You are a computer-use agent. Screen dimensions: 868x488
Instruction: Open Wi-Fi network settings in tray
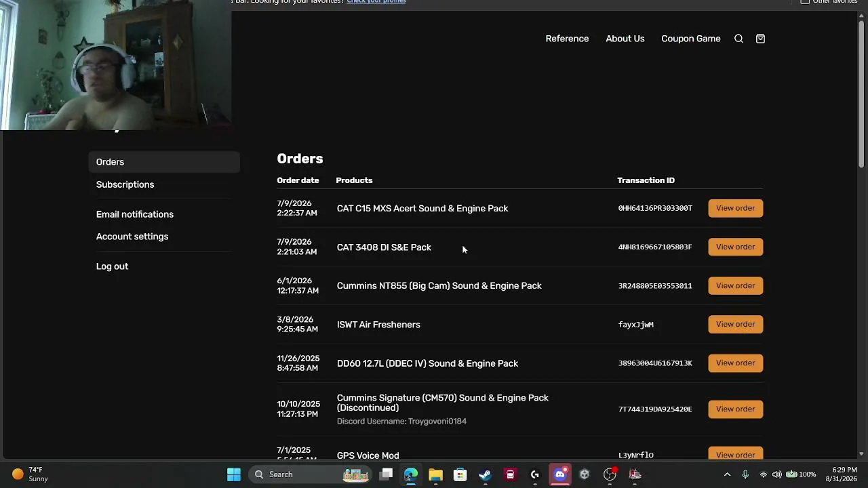764,474
